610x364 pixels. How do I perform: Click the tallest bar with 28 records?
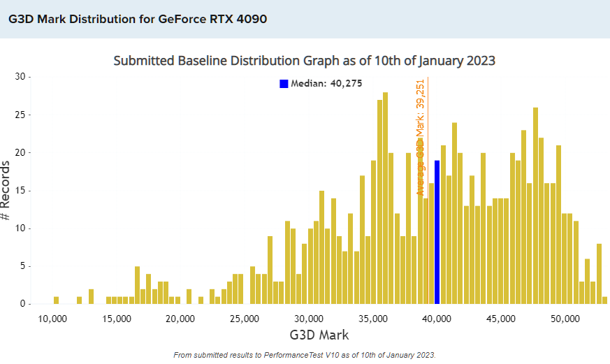[x=385, y=198]
